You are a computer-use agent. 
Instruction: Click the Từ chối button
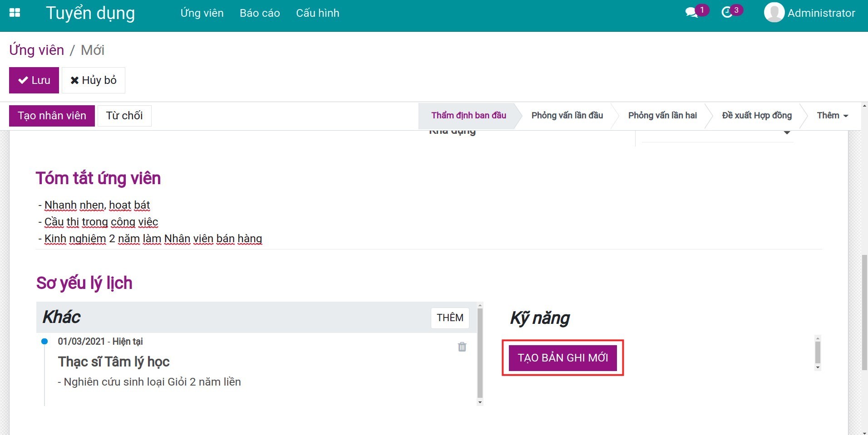coord(124,116)
